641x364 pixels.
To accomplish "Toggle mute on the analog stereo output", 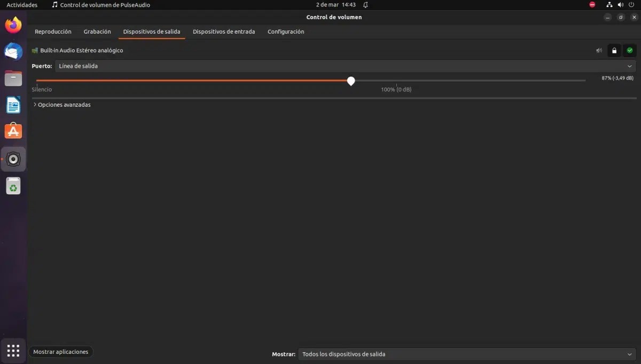I will [599, 50].
